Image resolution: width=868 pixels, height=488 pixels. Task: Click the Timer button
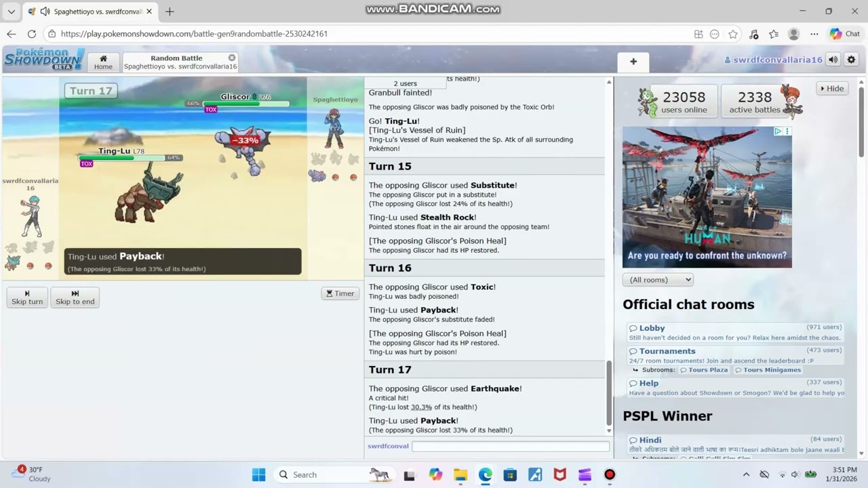(x=340, y=293)
